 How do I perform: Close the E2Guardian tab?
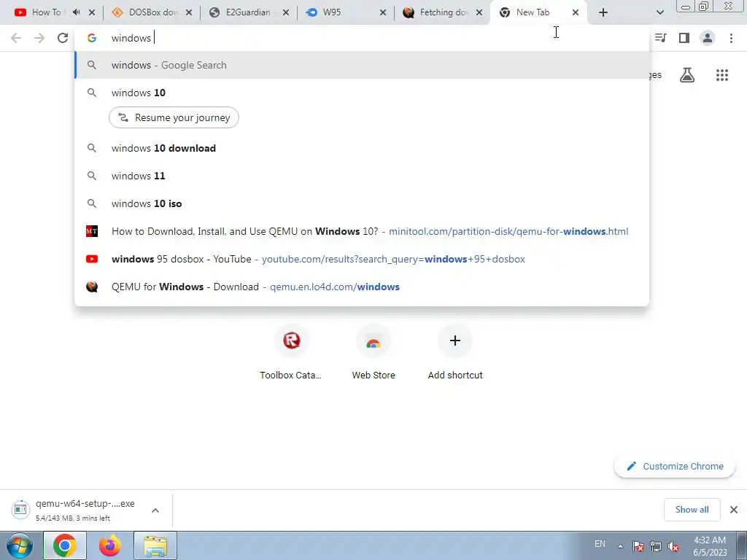(286, 12)
